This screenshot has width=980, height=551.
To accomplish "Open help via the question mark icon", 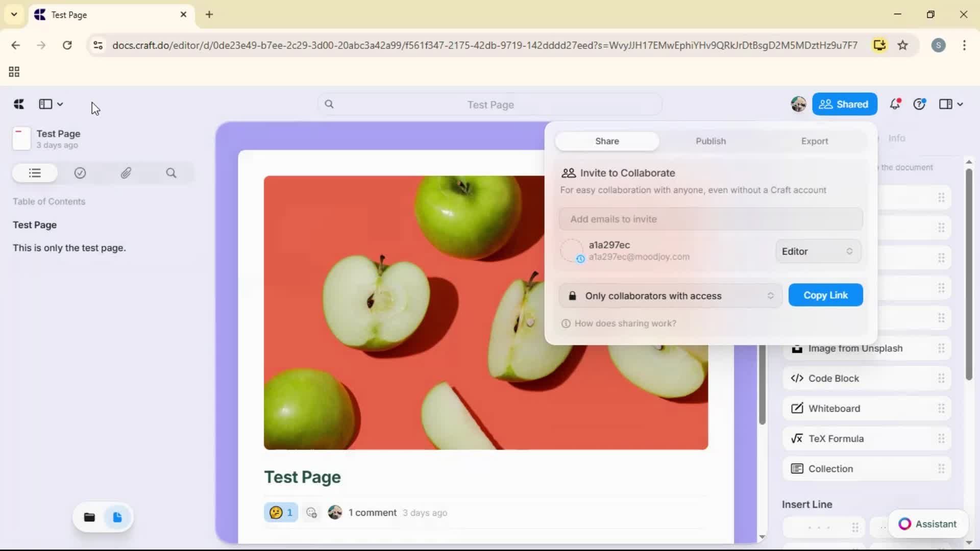I will click(x=920, y=104).
